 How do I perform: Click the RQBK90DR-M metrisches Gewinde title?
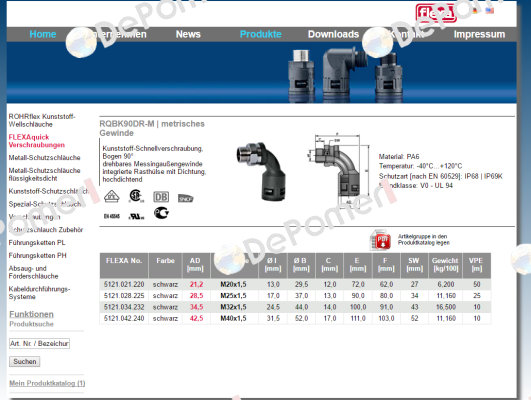tap(152, 128)
